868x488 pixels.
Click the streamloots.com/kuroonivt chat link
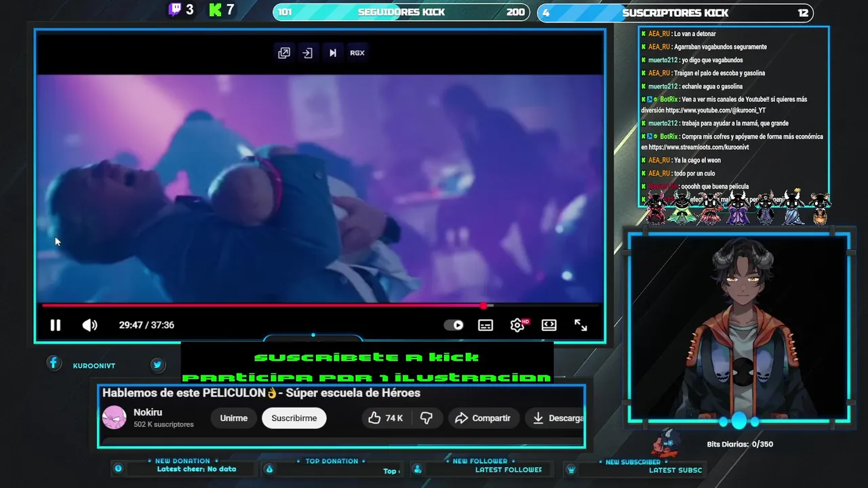(x=698, y=147)
